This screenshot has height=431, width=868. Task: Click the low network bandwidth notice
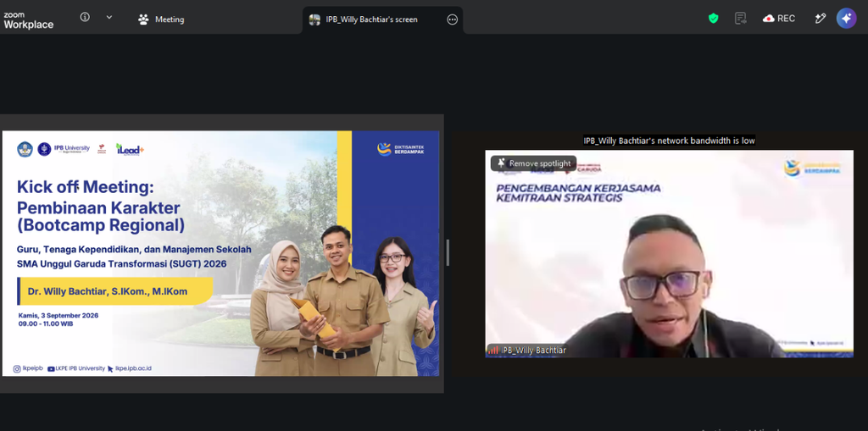pyautogui.click(x=670, y=141)
